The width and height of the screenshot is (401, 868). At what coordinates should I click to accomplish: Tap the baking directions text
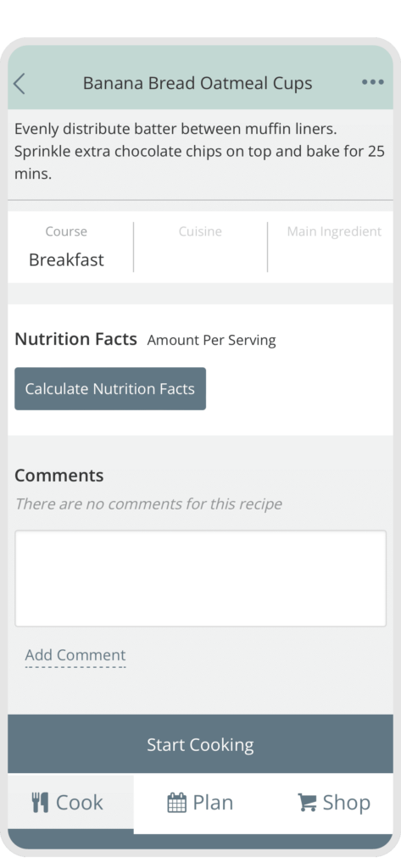[x=199, y=152]
